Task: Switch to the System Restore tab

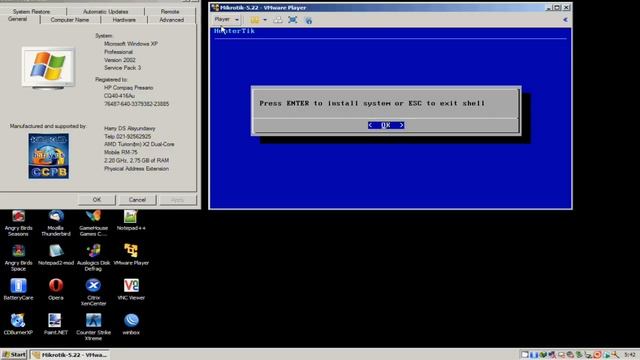Action: [x=31, y=11]
